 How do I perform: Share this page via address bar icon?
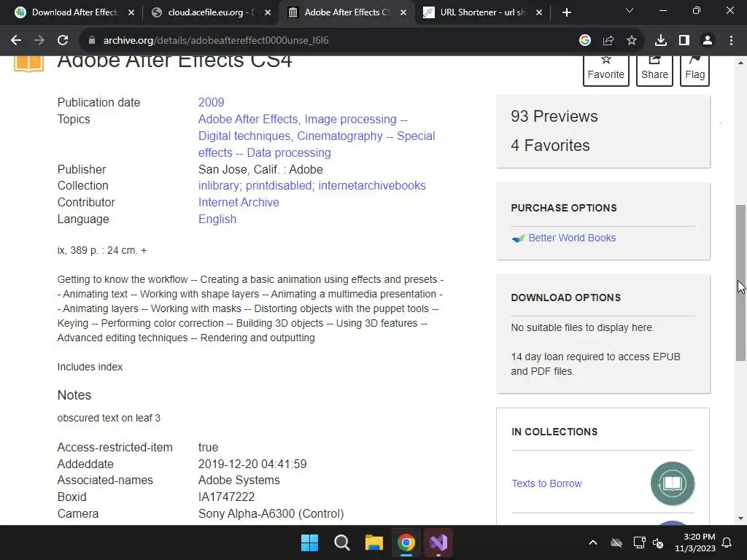pos(608,41)
